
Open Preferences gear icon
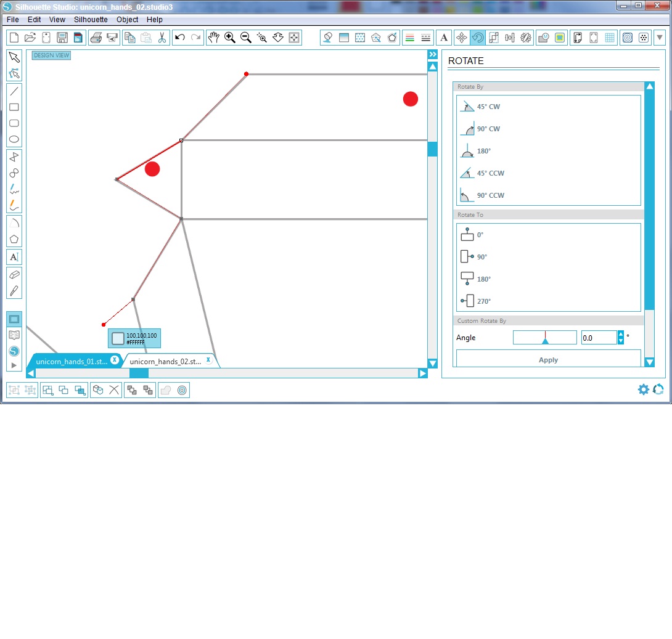[x=643, y=389]
